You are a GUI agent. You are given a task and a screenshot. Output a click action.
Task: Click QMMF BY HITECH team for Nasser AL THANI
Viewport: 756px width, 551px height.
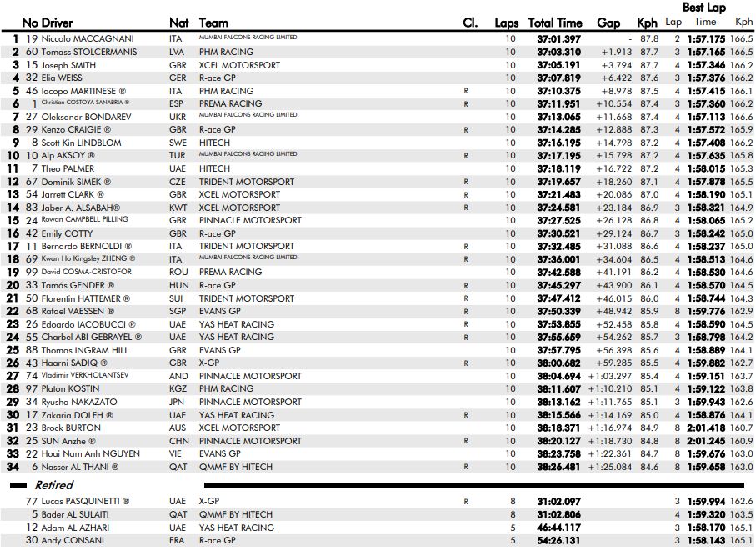[x=235, y=467]
